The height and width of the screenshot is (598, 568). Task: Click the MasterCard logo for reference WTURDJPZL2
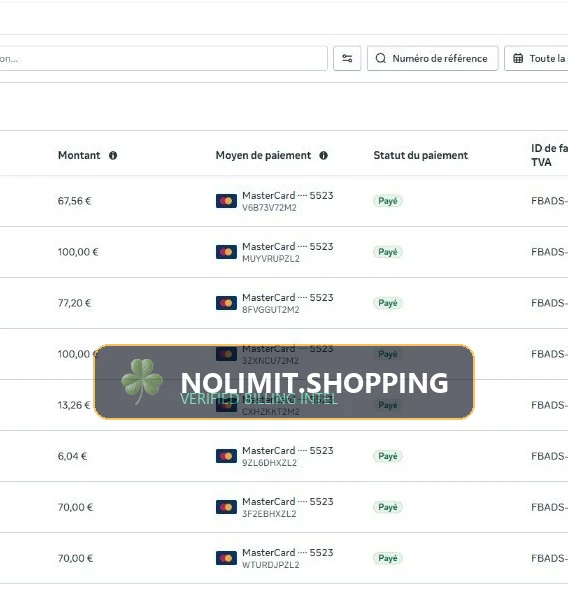[x=226, y=558]
